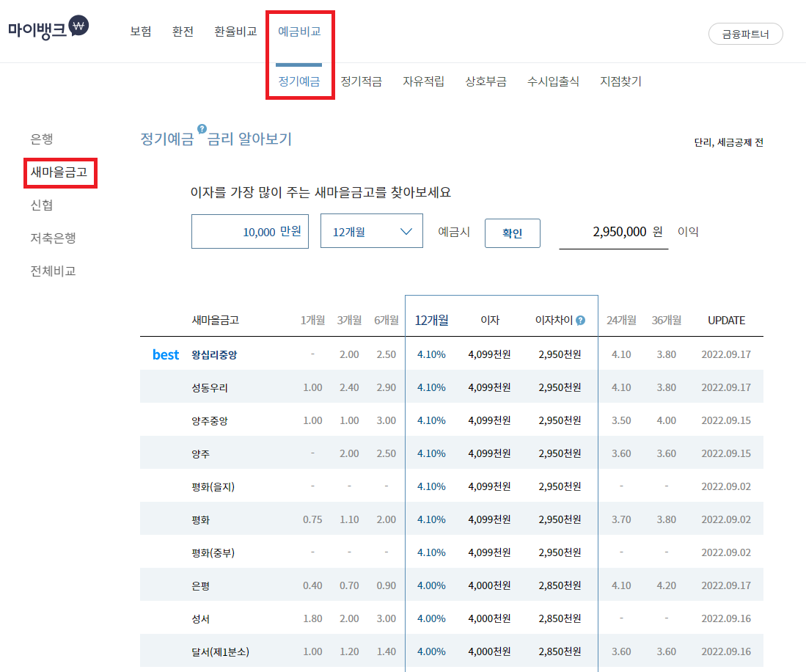Viewport: 806px width, 672px height.
Task: Click 단리, 세금공제 전 note
Action: pyautogui.click(x=729, y=142)
